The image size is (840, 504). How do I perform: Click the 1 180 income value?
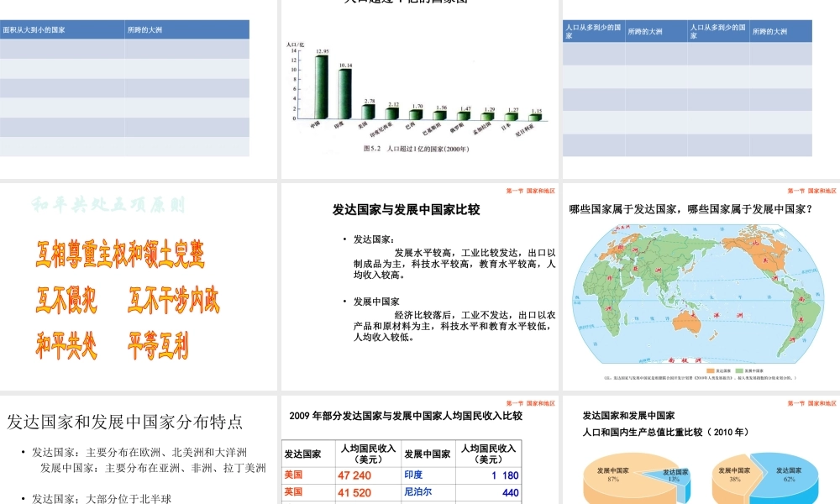pyautogui.click(x=505, y=475)
